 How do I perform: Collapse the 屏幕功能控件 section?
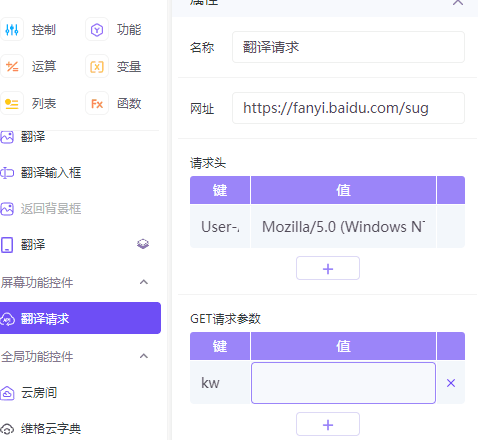pos(144,282)
